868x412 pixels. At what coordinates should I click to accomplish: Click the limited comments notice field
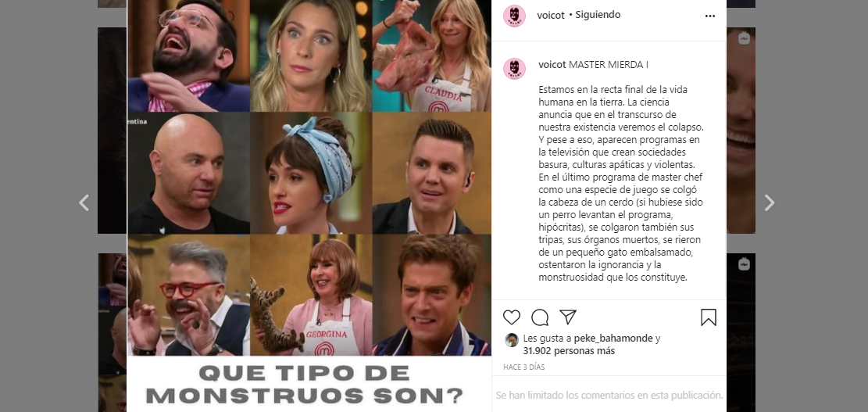609,395
